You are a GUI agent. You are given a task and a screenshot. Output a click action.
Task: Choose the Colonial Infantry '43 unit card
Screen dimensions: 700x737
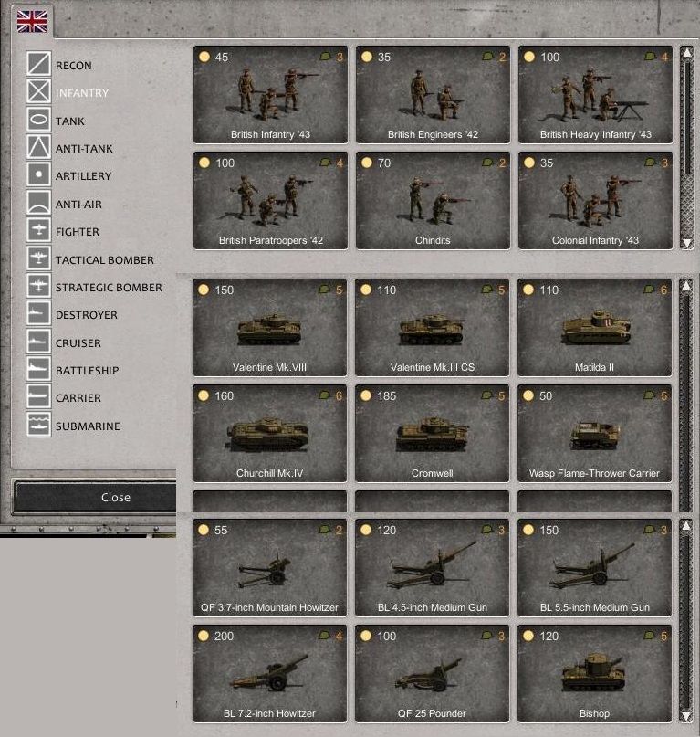[595, 200]
